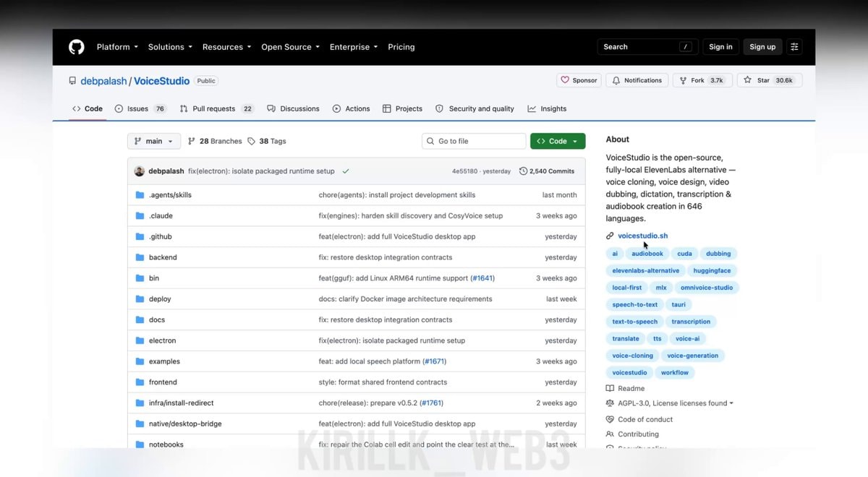Open the green Code dropdown button
868x477 pixels.
[558, 141]
